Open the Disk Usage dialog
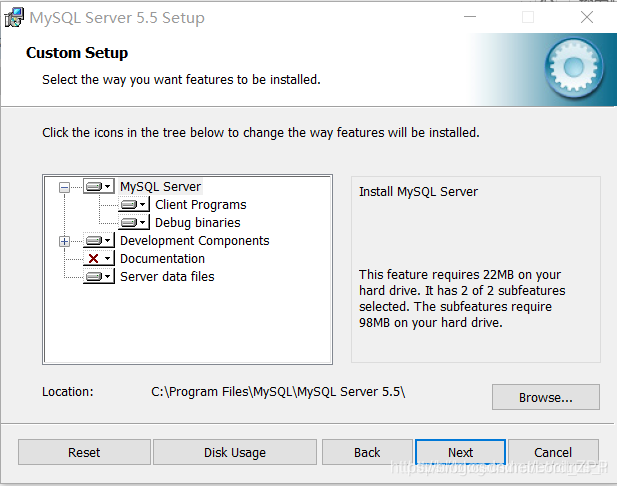Viewport: 617px width, 486px height. [235, 453]
